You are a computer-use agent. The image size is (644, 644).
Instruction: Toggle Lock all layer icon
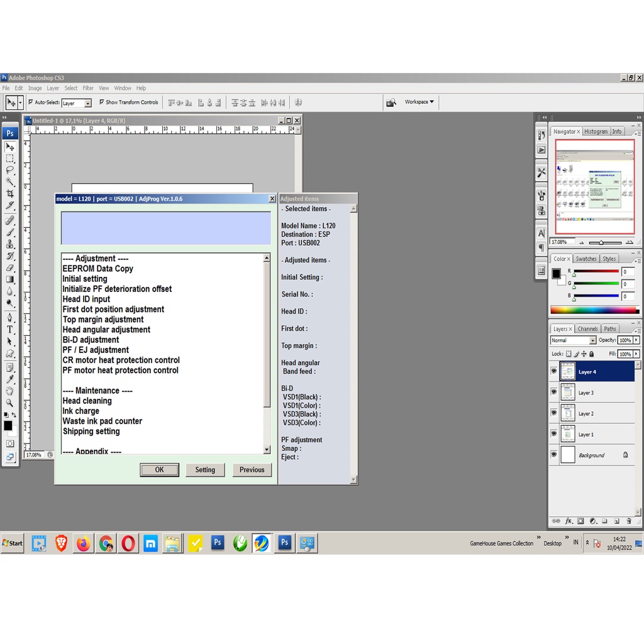coord(591,353)
